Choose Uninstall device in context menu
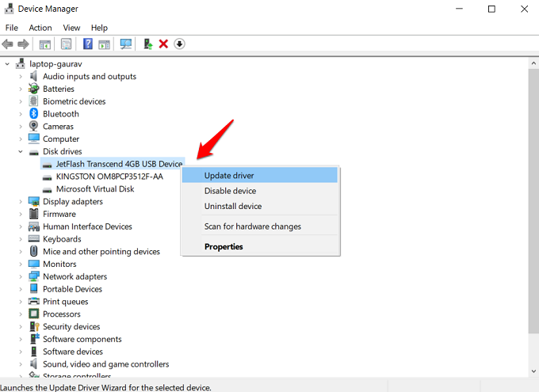The width and height of the screenshot is (539, 392). [260, 206]
